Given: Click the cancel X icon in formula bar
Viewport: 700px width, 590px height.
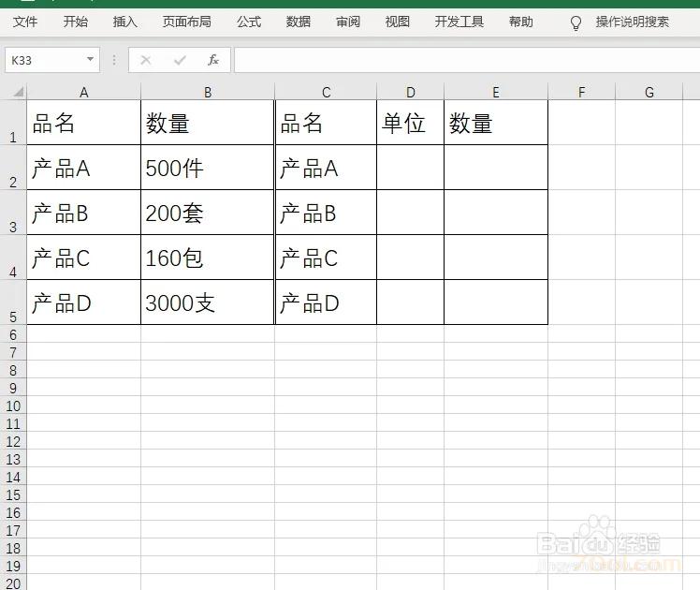Looking at the screenshot, I should pos(146,60).
